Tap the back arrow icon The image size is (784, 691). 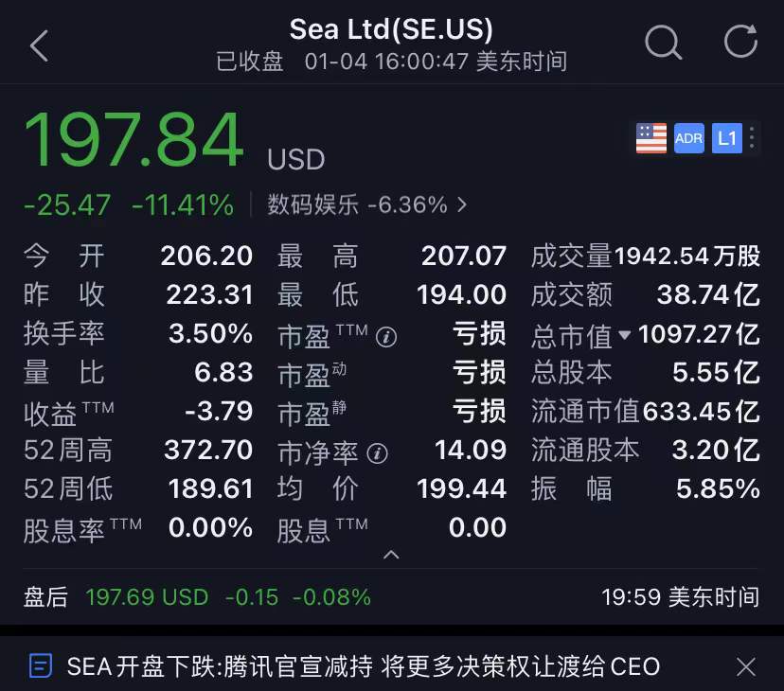[39, 46]
